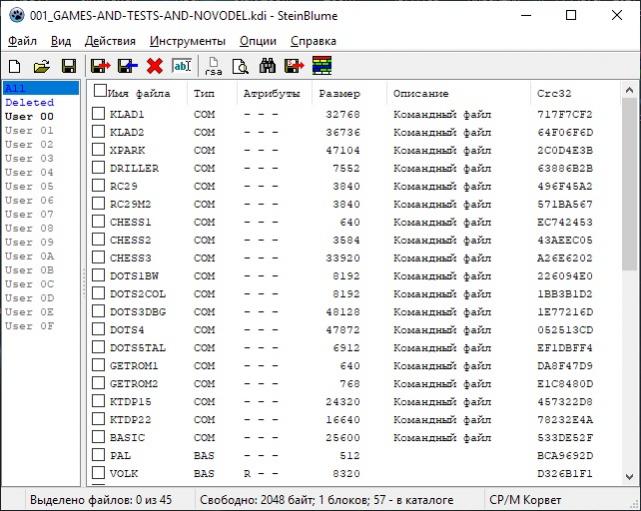The height and width of the screenshot is (511, 641).
Task: Select User 00 in the user list
Action: tap(30, 116)
